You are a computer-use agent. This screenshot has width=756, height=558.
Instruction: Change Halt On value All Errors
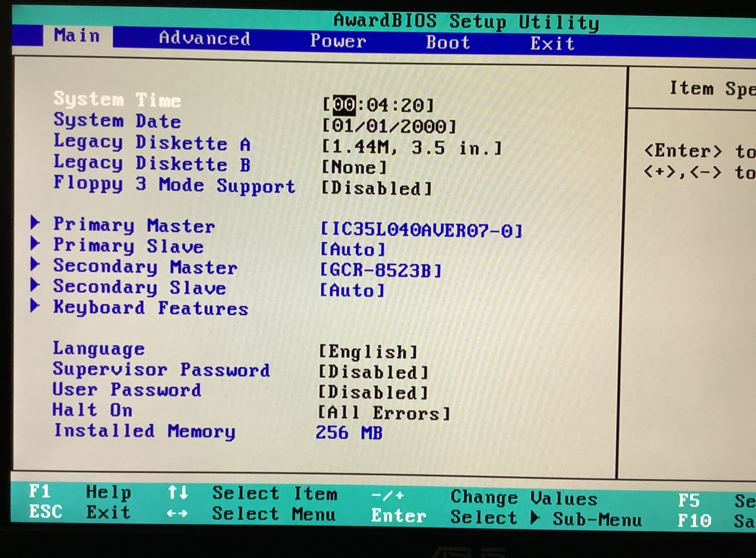pyautogui.click(x=384, y=413)
